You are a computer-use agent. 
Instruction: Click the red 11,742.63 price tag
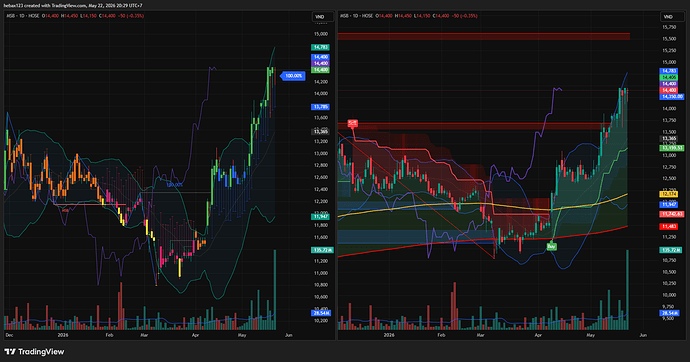tap(672, 214)
